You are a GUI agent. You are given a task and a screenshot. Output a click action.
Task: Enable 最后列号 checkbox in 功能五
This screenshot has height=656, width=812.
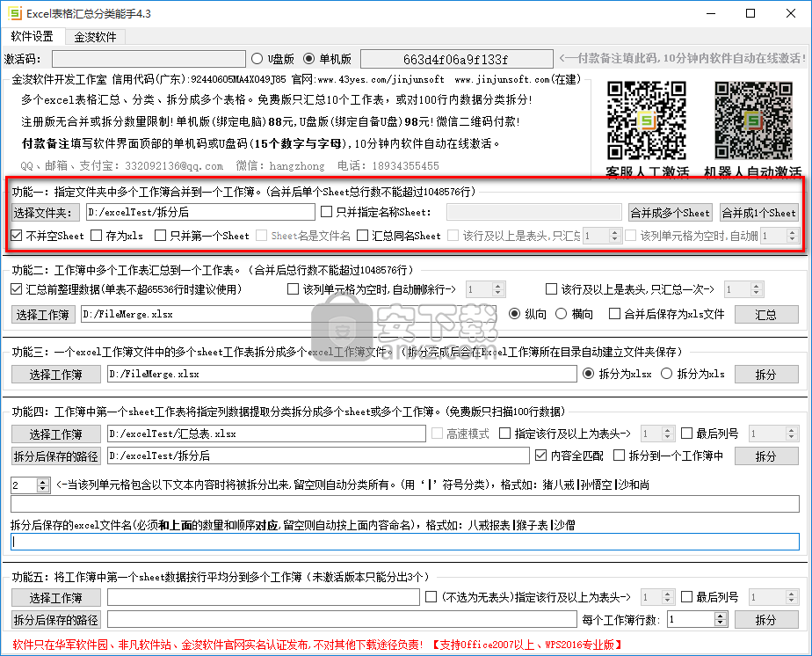709,597
